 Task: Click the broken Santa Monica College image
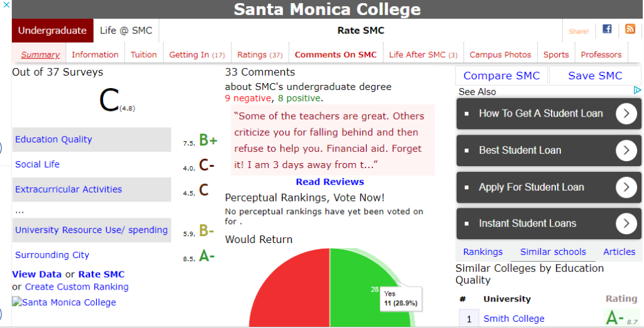tap(64, 303)
